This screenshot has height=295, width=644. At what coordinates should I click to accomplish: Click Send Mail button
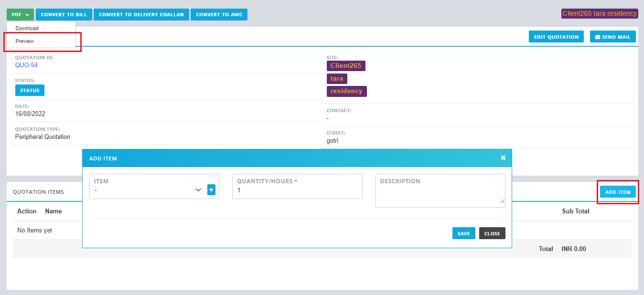(613, 37)
